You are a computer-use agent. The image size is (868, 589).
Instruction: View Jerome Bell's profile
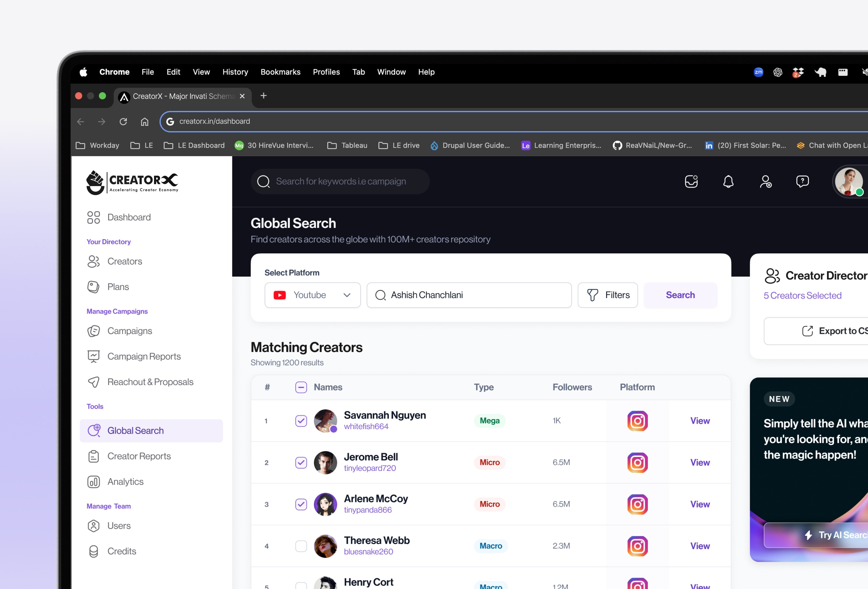coord(700,463)
